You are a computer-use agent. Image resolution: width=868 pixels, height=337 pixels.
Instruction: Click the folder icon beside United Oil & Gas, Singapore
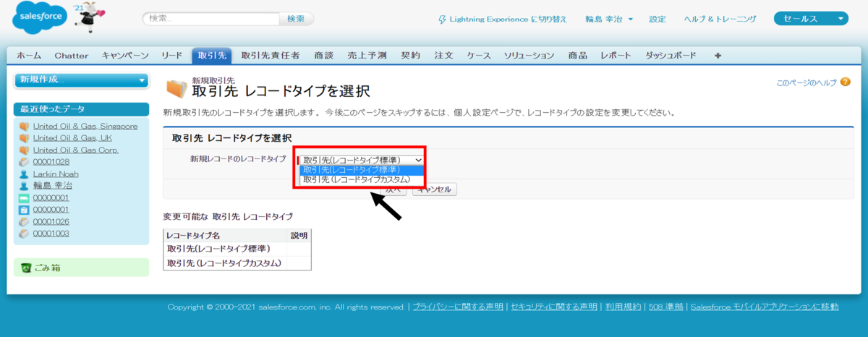coord(24,127)
